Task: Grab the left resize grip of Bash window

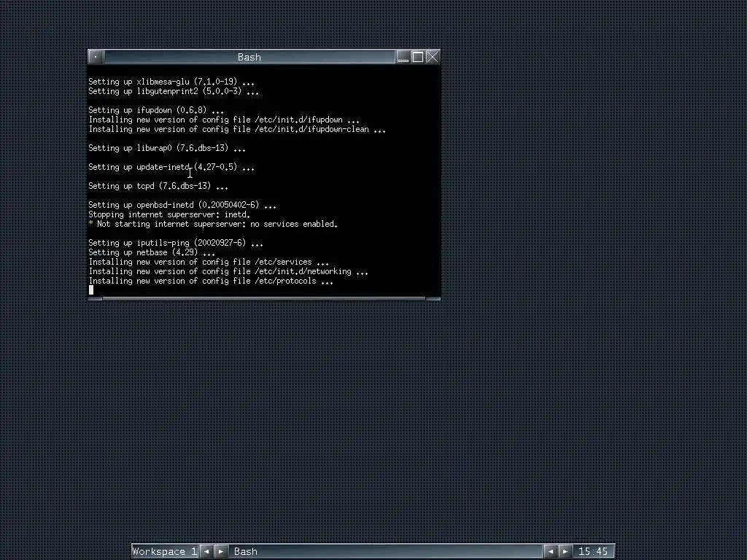Action: [x=96, y=298]
